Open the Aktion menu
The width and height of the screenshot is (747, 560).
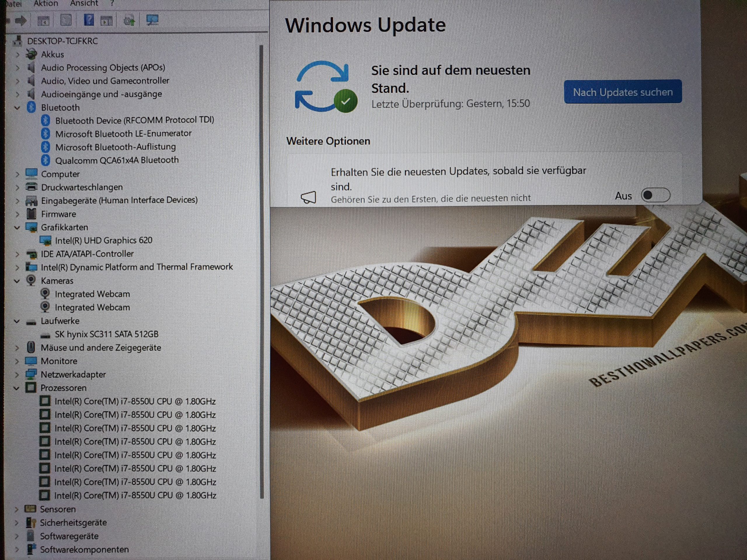point(46,4)
